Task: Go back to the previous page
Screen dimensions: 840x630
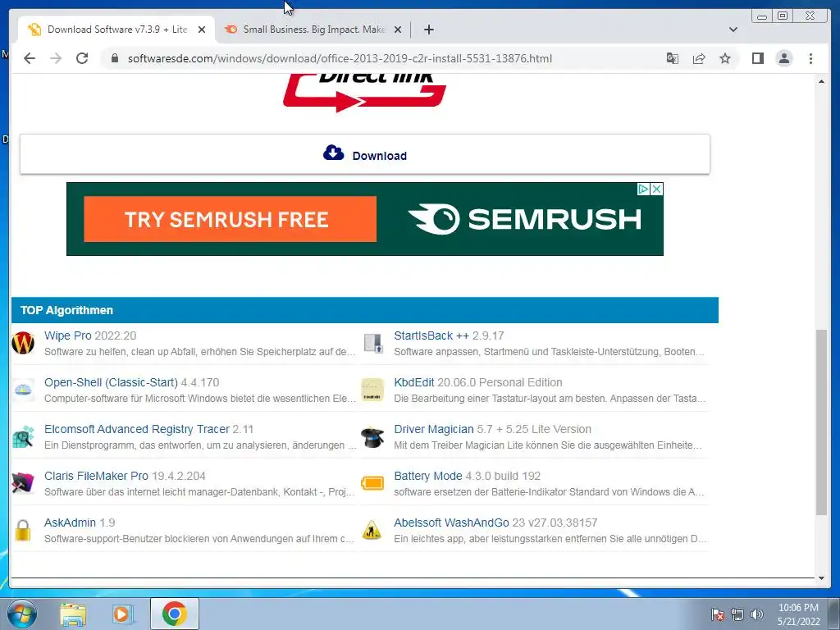Action: (30, 58)
